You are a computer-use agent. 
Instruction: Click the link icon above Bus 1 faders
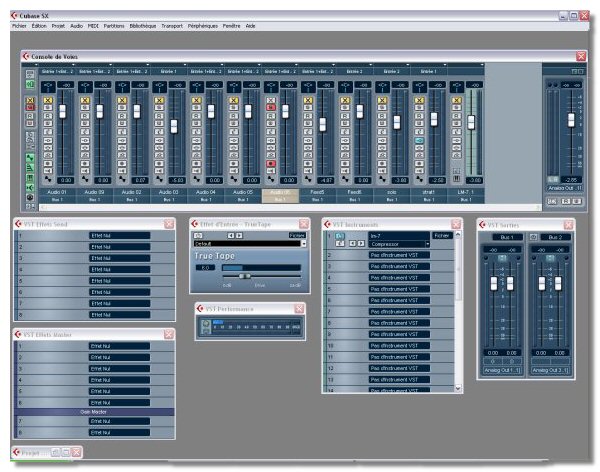503,257
